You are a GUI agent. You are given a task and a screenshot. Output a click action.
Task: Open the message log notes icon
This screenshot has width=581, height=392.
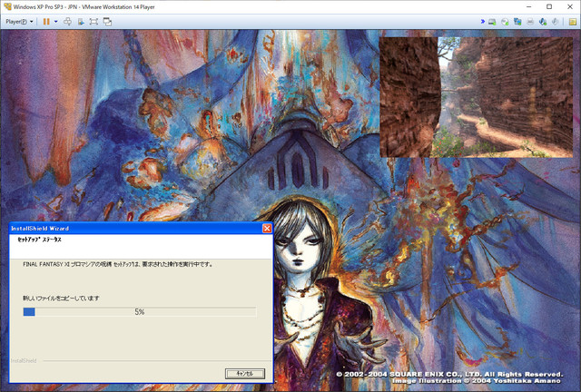click(x=573, y=22)
